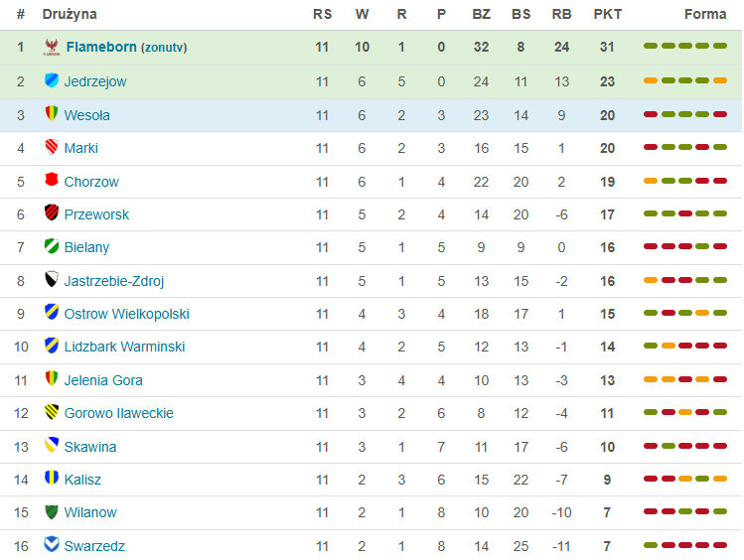This screenshot has width=744, height=560.
Task: Click the first form marker for Jedrzejow
Action: pos(651,80)
